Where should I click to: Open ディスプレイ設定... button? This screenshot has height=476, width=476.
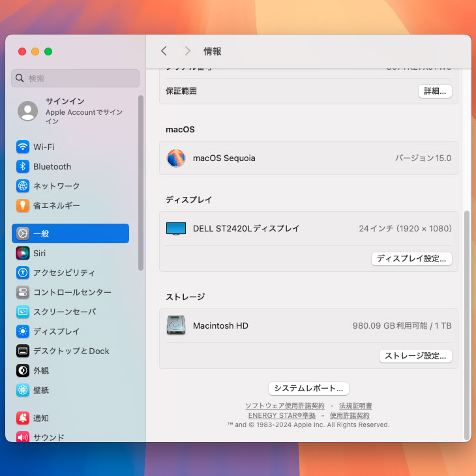pyautogui.click(x=412, y=259)
